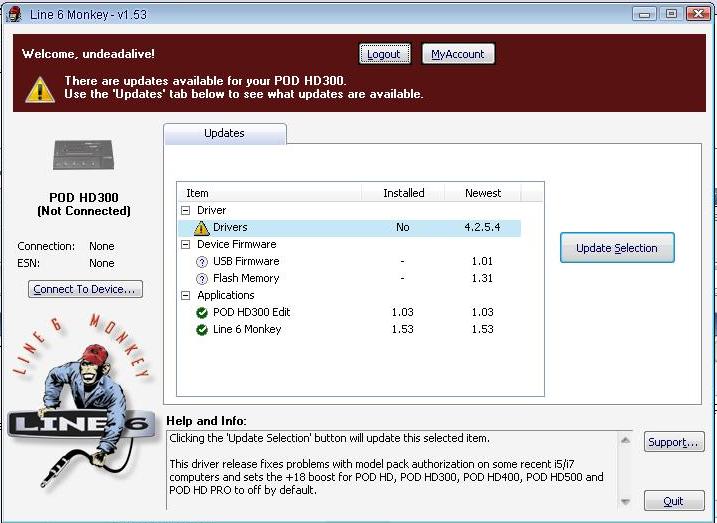Click the yellow warning icon in the banner

pos(40,89)
